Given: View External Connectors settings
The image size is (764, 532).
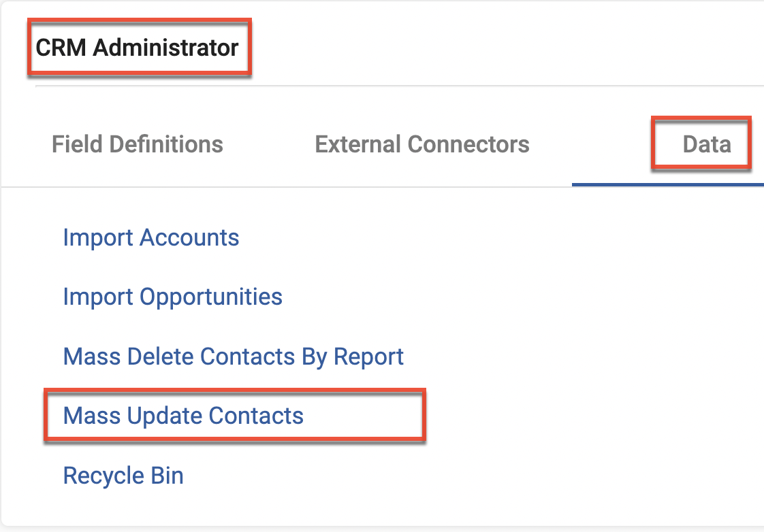Looking at the screenshot, I should pos(421,144).
